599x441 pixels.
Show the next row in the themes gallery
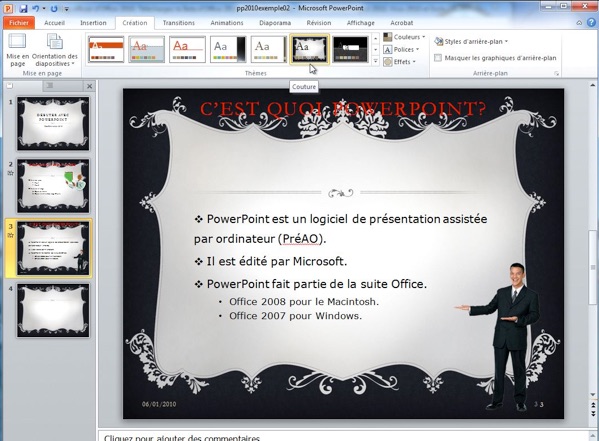pyautogui.click(x=375, y=50)
